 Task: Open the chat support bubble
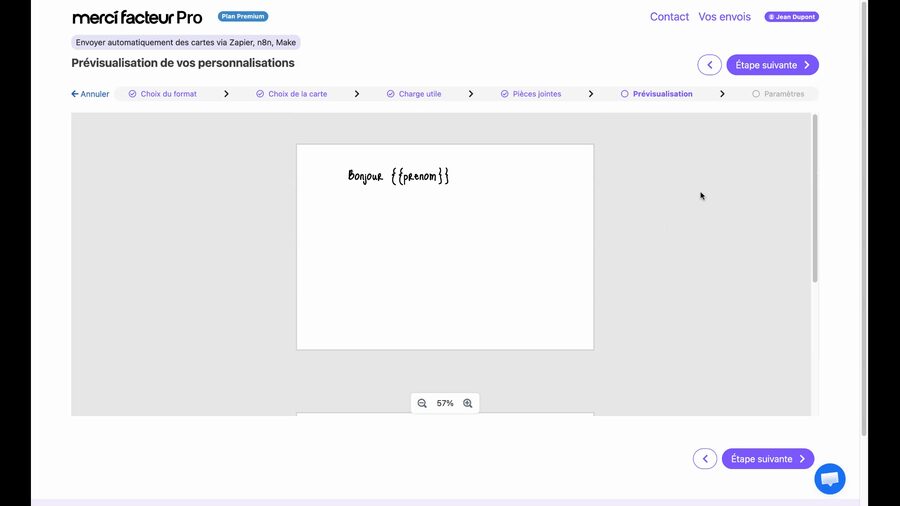coord(829,478)
